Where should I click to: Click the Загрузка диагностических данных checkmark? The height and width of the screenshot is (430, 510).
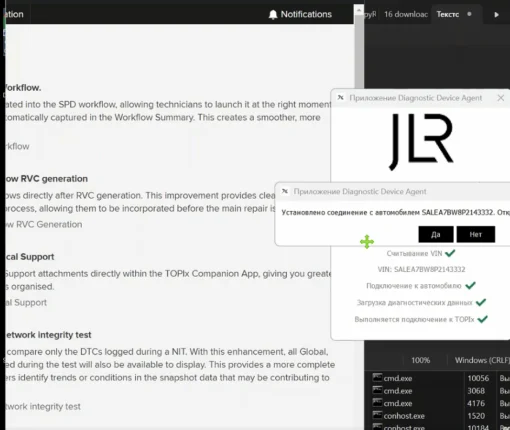481,302
